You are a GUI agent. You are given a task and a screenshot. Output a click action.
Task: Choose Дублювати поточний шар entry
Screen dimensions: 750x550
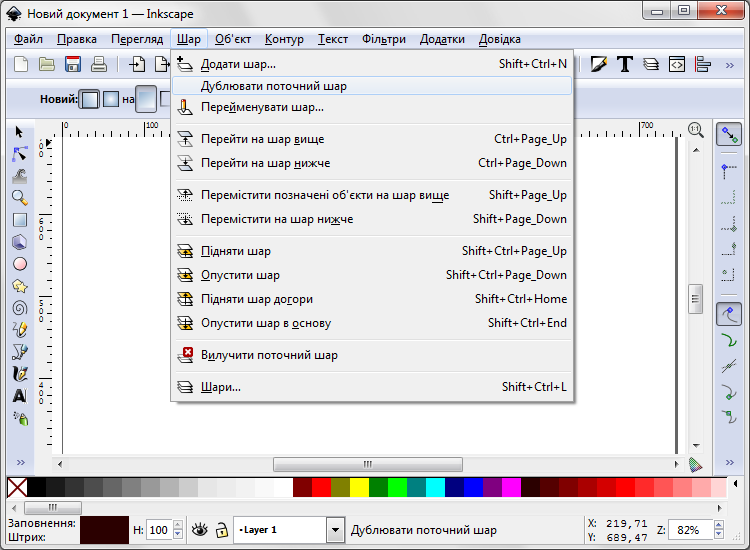click(x=372, y=86)
